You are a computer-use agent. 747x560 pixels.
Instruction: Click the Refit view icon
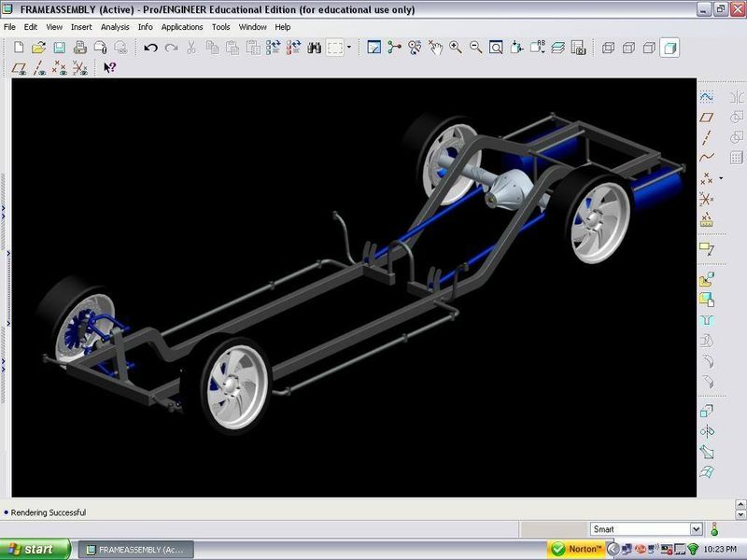pos(496,48)
